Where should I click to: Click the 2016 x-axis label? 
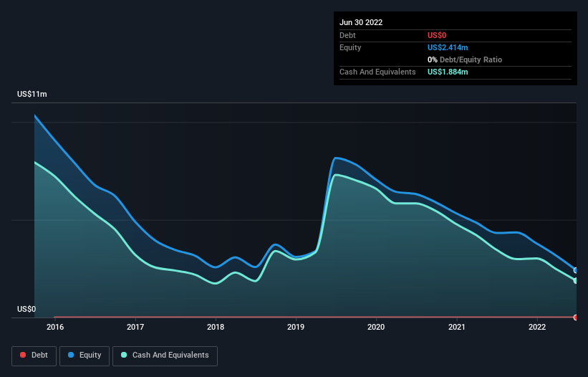[55, 327]
